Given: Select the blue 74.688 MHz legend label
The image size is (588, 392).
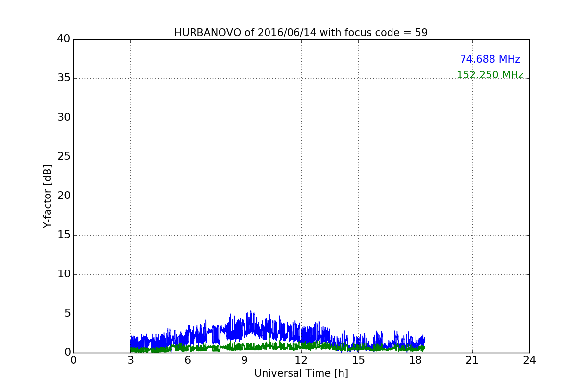Looking at the screenshot, I should tap(490, 59).
